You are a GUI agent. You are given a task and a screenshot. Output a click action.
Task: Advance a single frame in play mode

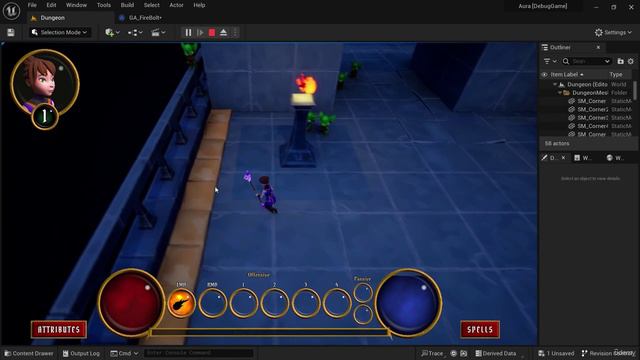(200, 32)
